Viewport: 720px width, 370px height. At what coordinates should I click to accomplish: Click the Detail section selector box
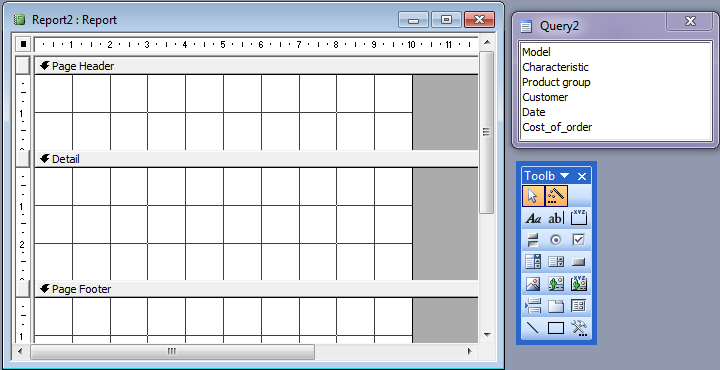coord(23,159)
